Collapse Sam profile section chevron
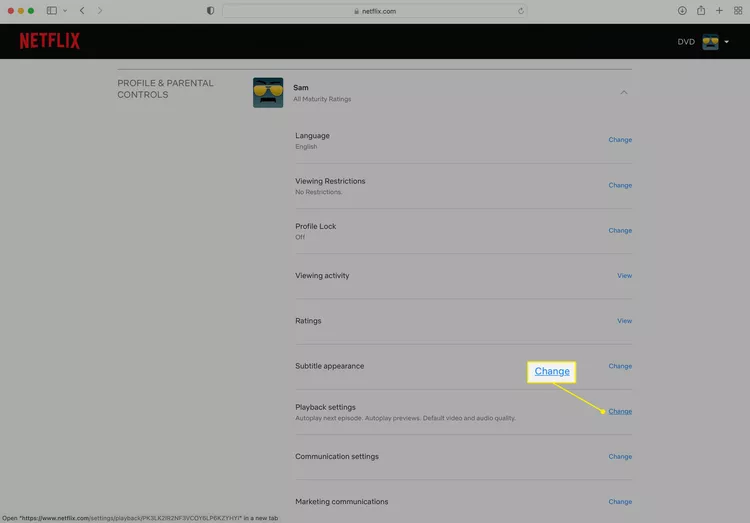The height and width of the screenshot is (523, 750). coord(624,92)
